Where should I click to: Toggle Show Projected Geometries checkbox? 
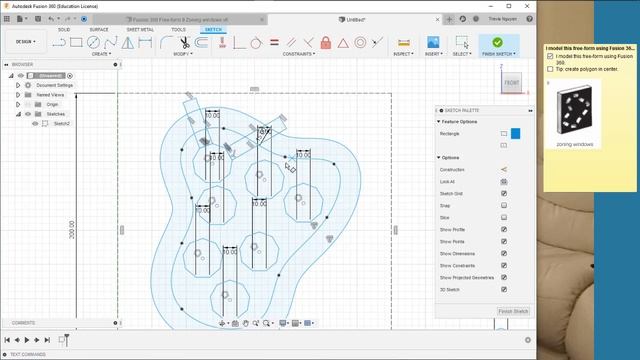[x=504, y=278]
